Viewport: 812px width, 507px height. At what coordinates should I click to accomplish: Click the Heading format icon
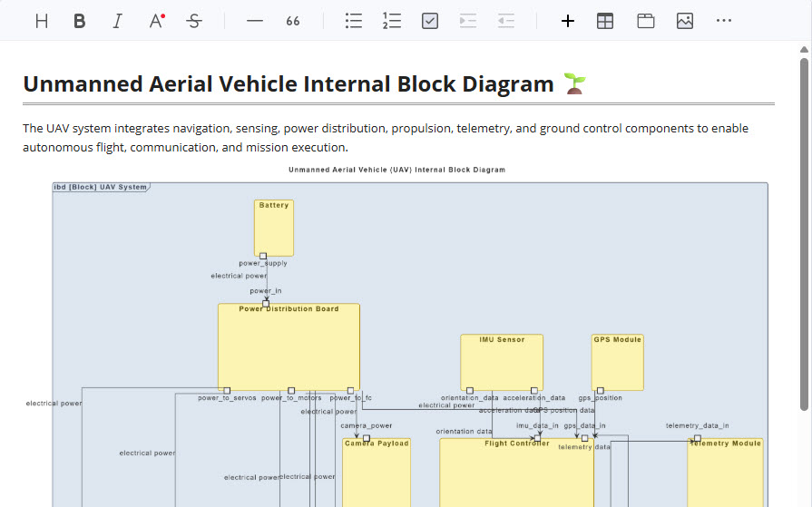[x=42, y=21]
